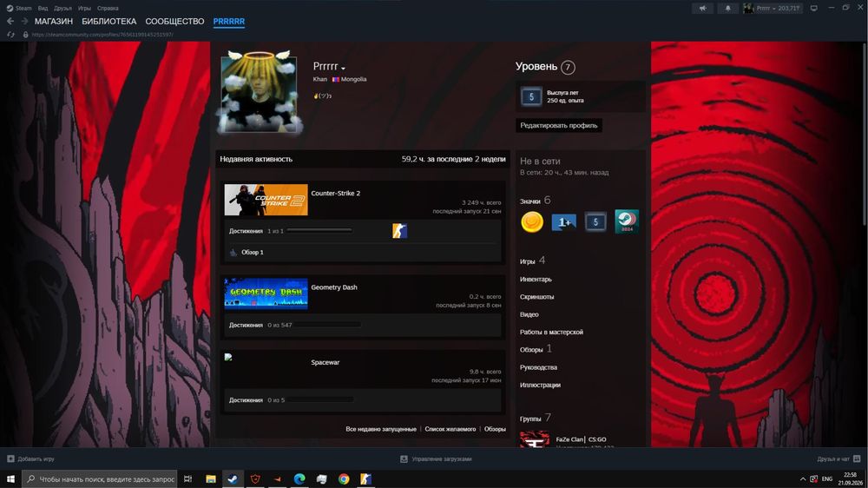Screen dimensions: 868x488
Task: Click Редактировать профиль button
Action: coord(558,125)
